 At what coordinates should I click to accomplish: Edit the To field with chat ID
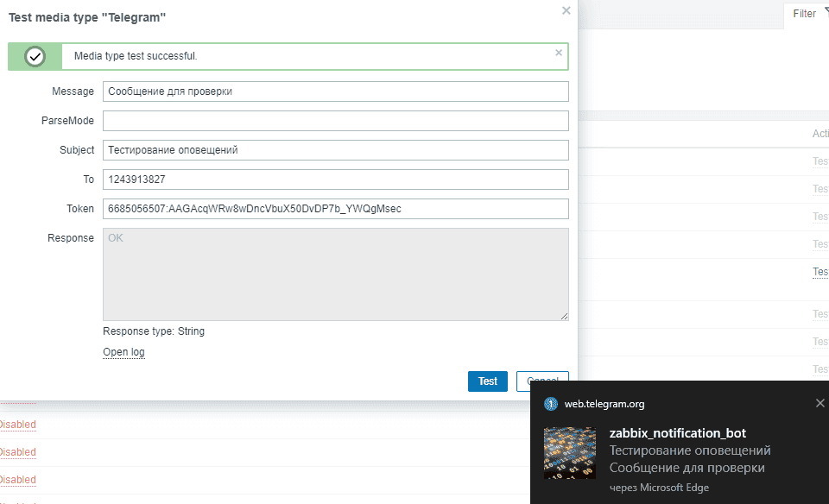point(336,180)
